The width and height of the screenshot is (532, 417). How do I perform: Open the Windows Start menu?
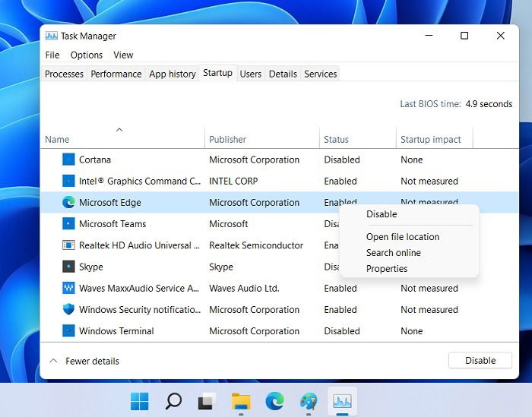point(139,401)
